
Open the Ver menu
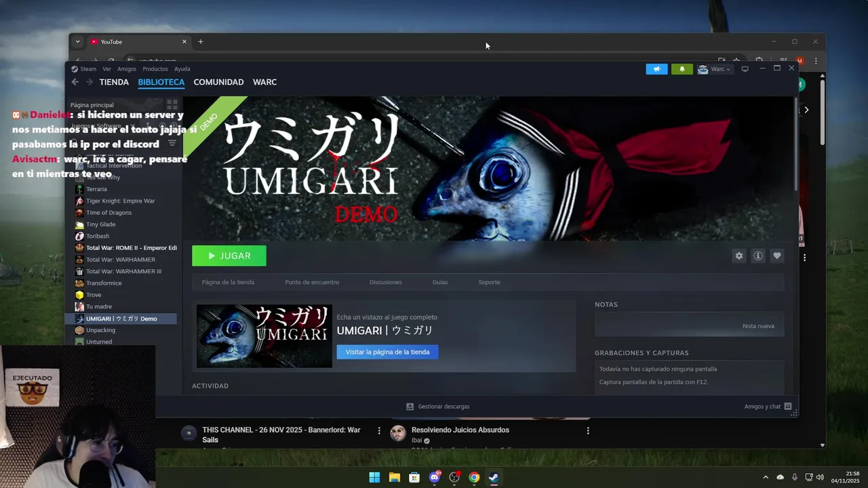coord(106,69)
